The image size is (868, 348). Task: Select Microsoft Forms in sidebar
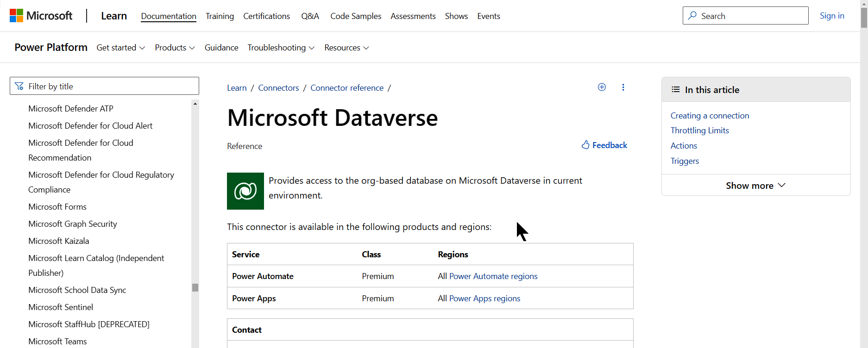(57, 207)
